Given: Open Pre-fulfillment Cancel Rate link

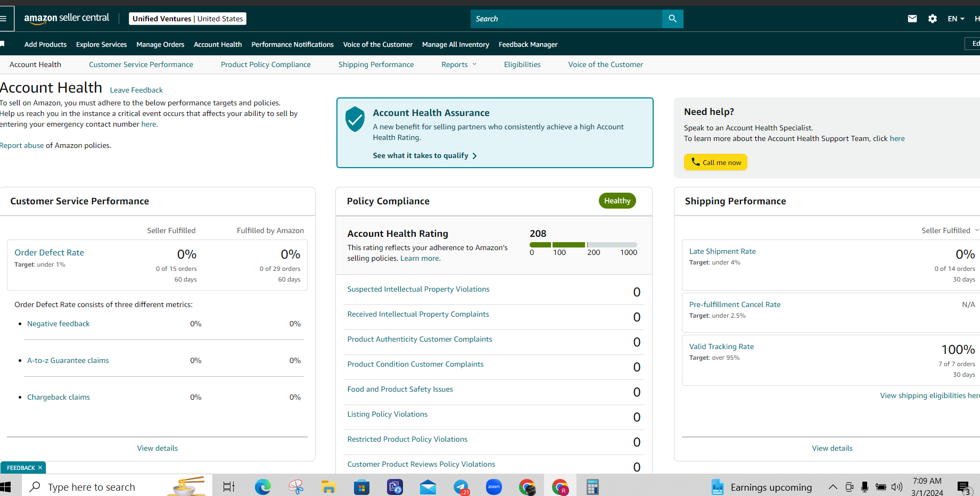Looking at the screenshot, I should click(x=735, y=304).
